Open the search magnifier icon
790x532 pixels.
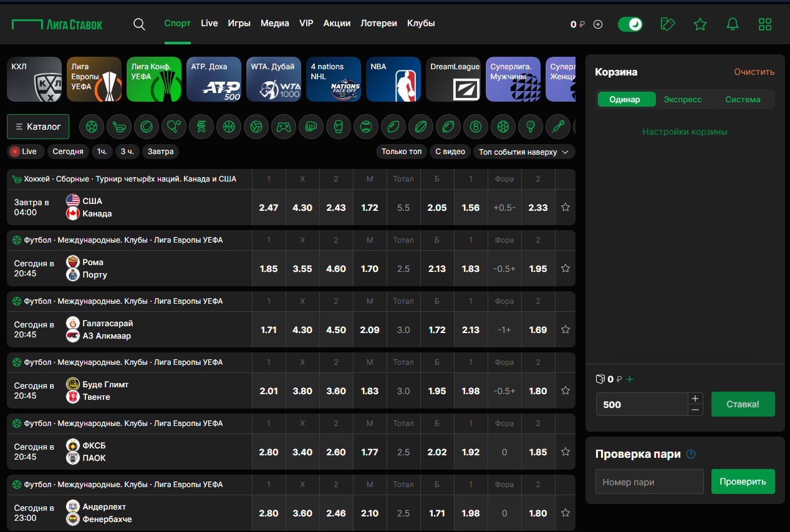139,24
